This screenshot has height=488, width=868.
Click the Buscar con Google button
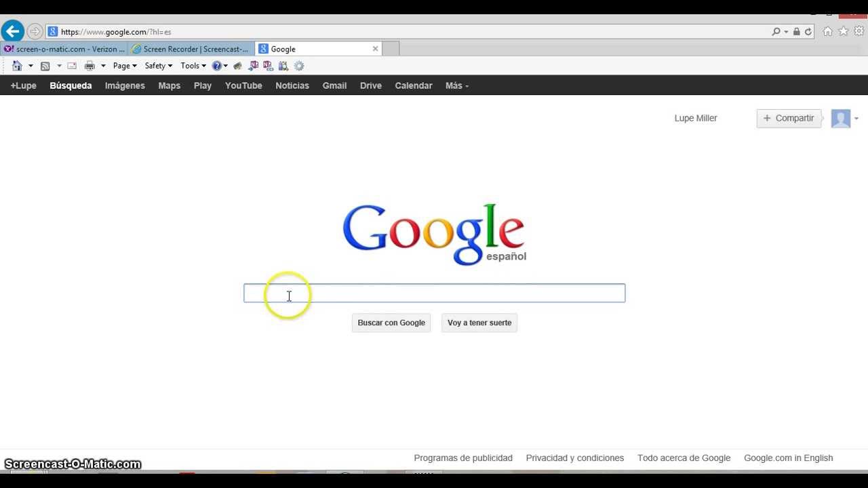pyautogui.click(x=391, y=323)
